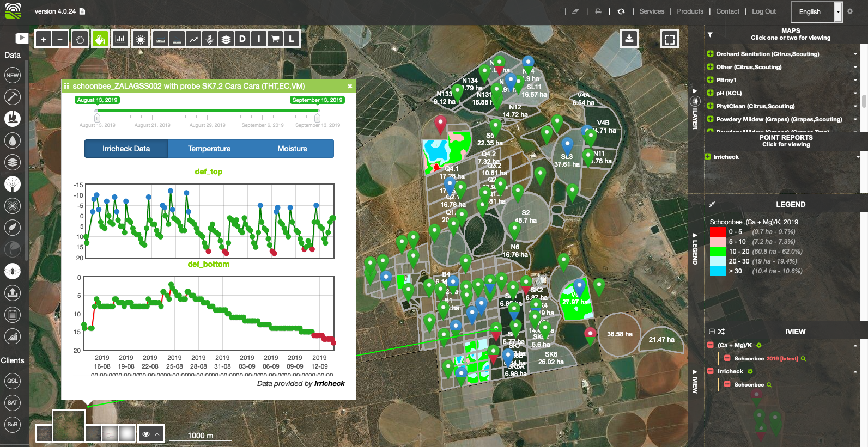Open the English language dropdown

pyautogui.click(x=838, y=11)
